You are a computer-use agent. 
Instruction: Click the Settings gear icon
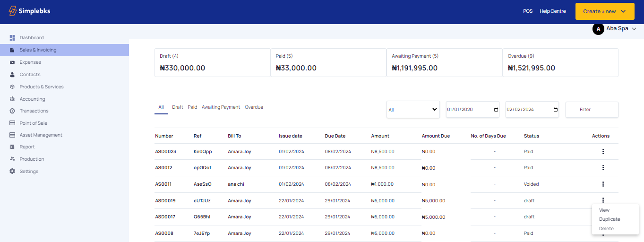12,172
